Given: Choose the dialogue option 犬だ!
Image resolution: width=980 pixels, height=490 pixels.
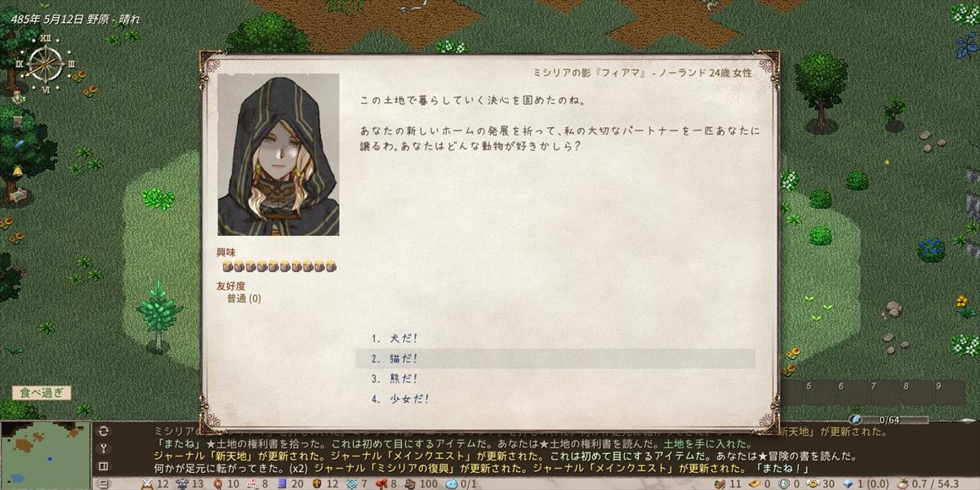Looking at the screenshot, I should (x=398, y=338).
